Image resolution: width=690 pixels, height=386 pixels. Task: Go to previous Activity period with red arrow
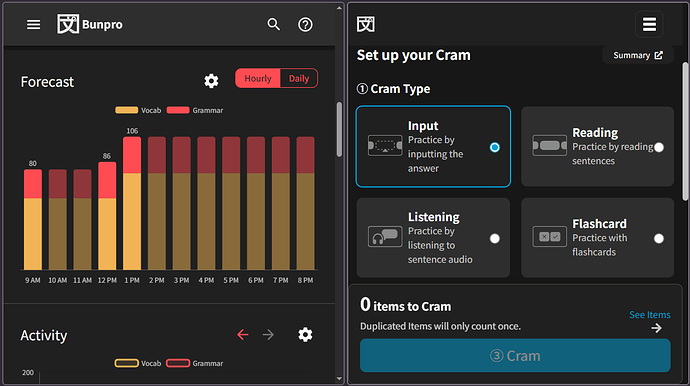[243, 335]
